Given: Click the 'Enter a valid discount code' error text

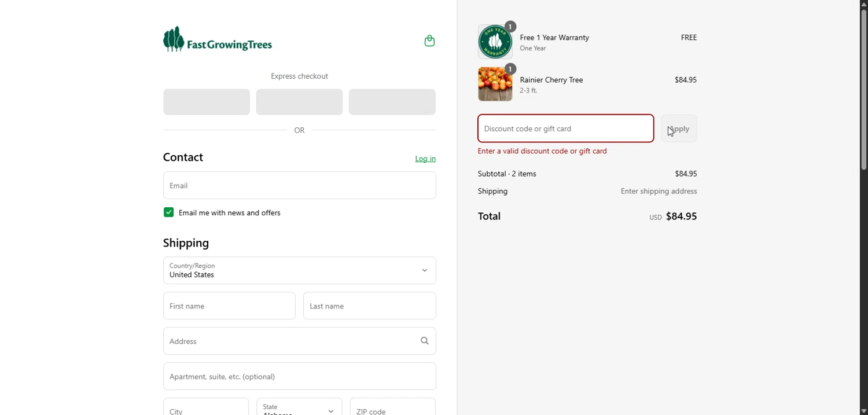Looking at the screenshot, I should pos(542,151).
